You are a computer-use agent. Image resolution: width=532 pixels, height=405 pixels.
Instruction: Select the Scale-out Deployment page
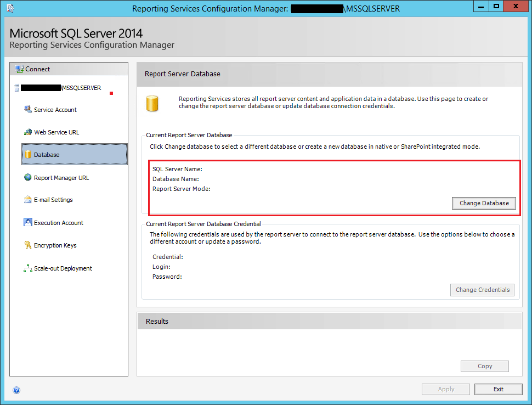pos(63,268)
